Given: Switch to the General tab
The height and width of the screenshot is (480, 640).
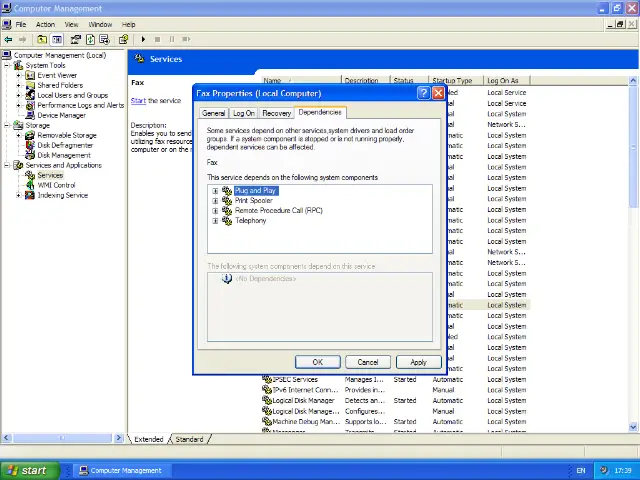Looking at the screenshot, I should (213, 113).
